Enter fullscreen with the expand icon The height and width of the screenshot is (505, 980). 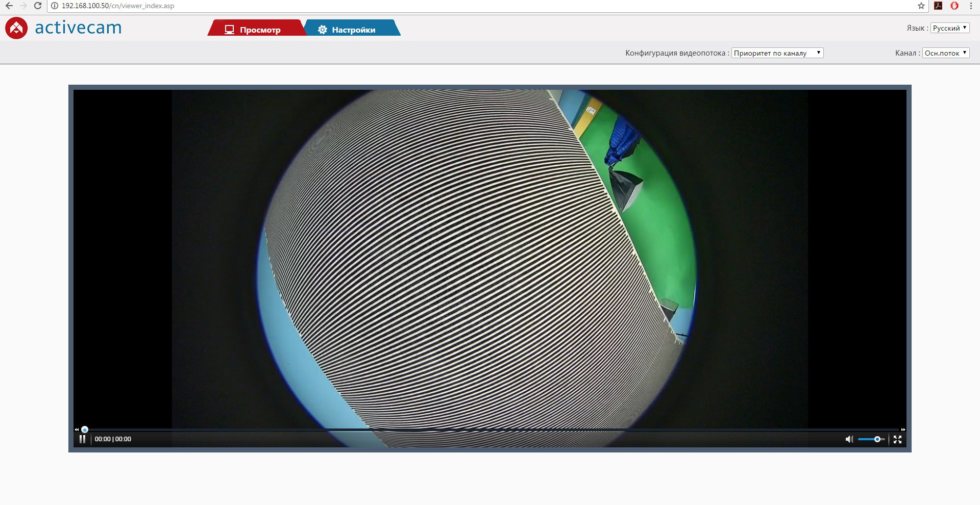tap(897, 439)
